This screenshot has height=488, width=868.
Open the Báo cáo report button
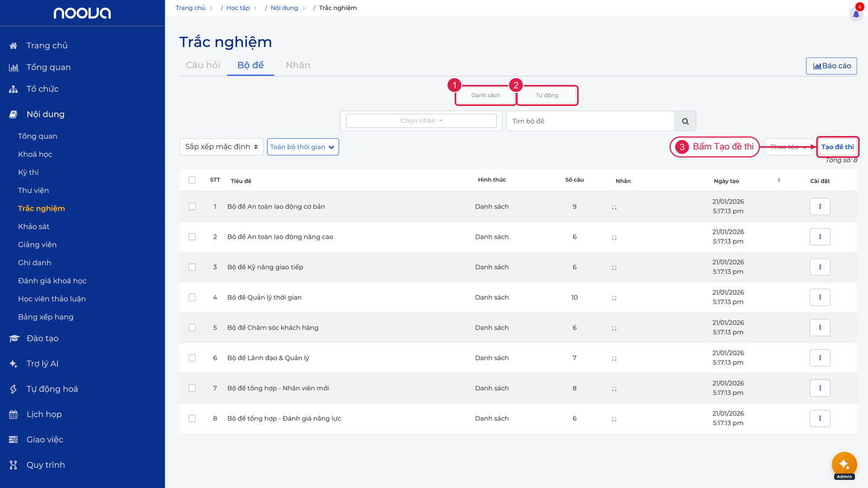[x=832, y=66]
